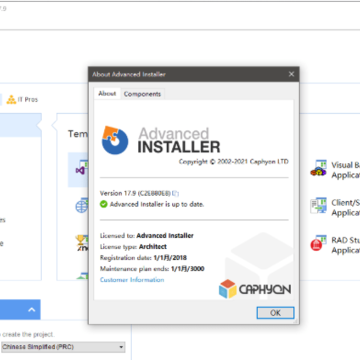Click 'Licensed to: Advanced Installer' text
Screen dimensions: 360x360
pyautogui.click(x=147, y=236)
